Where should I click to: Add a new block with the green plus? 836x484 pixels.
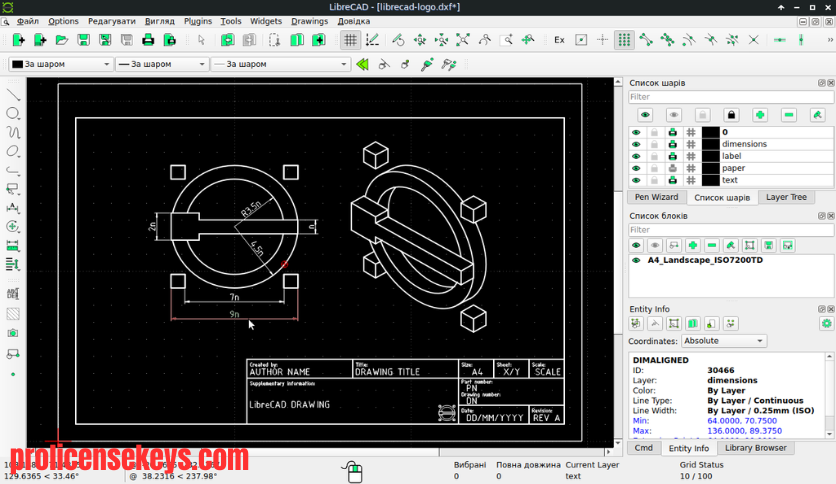coord(693,245)
